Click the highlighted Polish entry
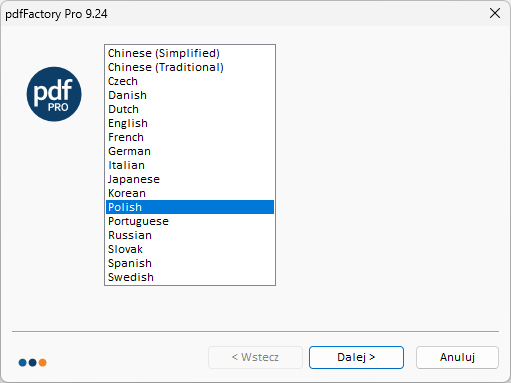This screenshot has height=383, width=511. [190, 207]
